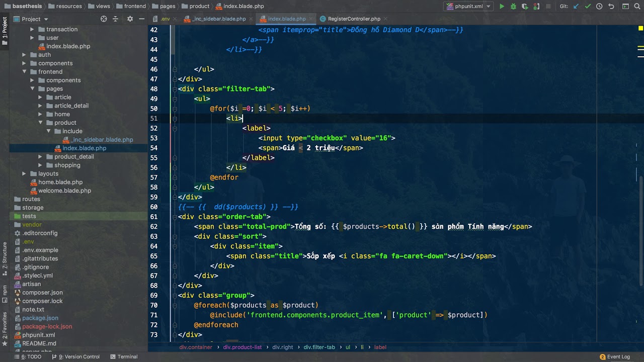Open the Terminal tool window
Image resolution: width=644 pixels, height=362 pixels.
[123, 356]
